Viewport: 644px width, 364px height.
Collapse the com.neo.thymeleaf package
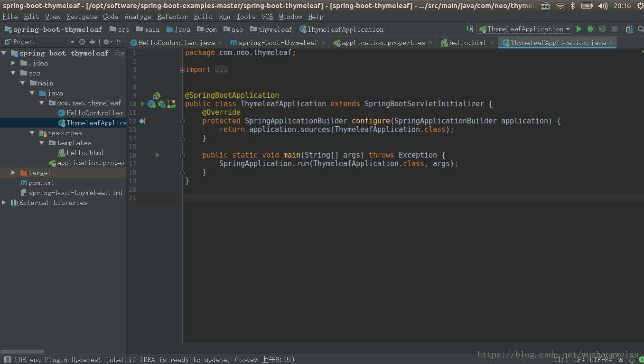42,103
